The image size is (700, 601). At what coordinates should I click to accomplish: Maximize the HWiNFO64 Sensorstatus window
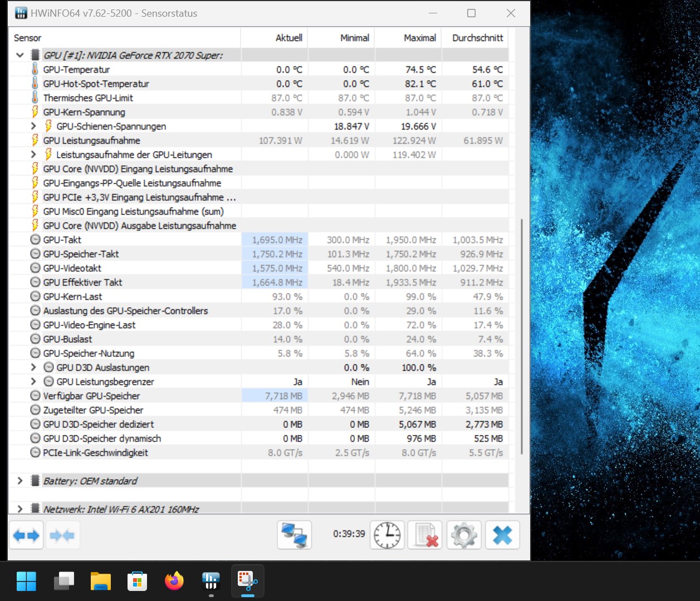tap(471, 13)
